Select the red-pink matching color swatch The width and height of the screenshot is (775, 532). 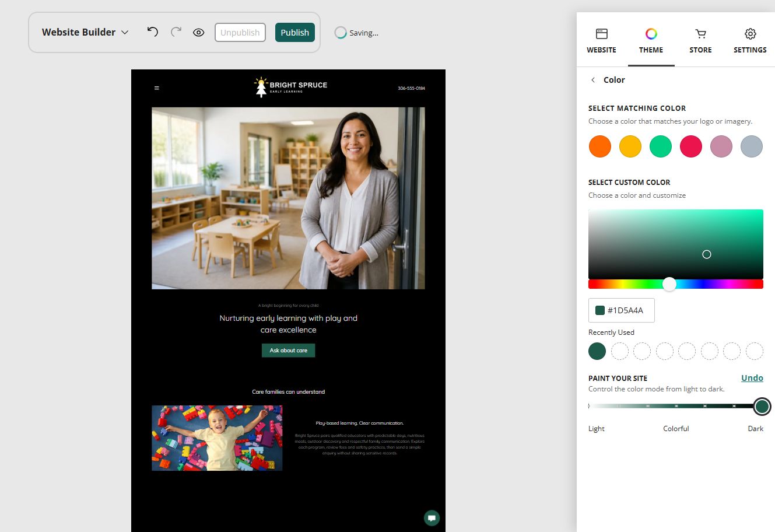click(691, 146)
